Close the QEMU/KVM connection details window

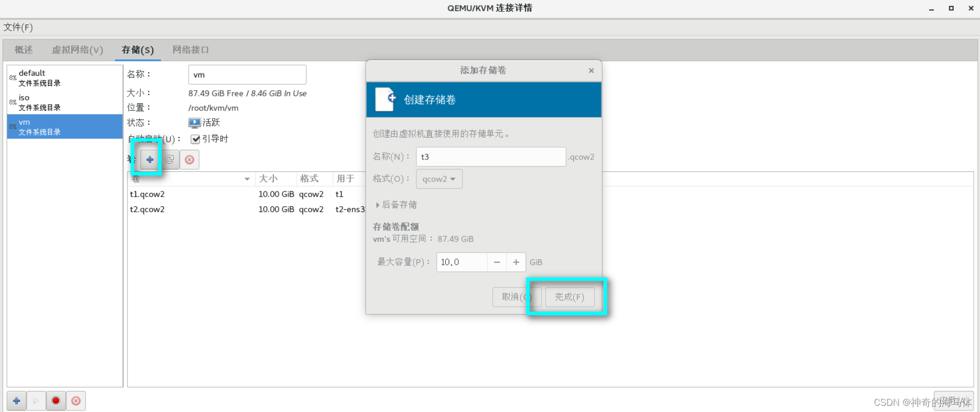(x=971, y=8)
